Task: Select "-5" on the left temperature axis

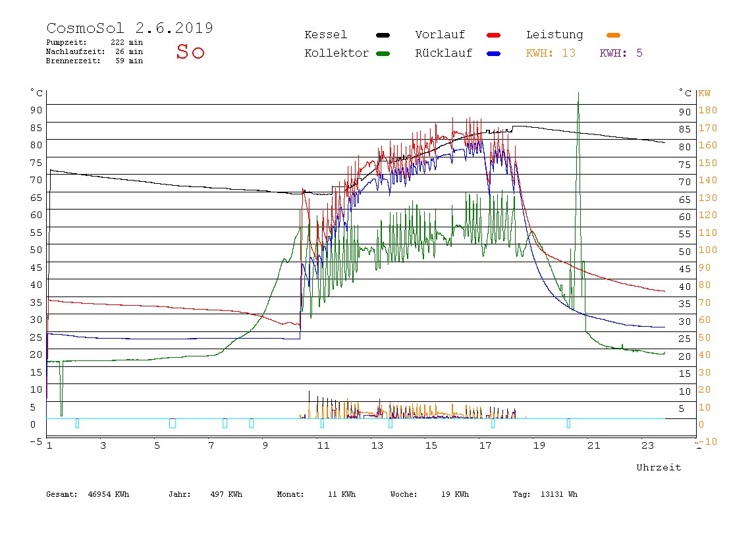Action: 36,441
